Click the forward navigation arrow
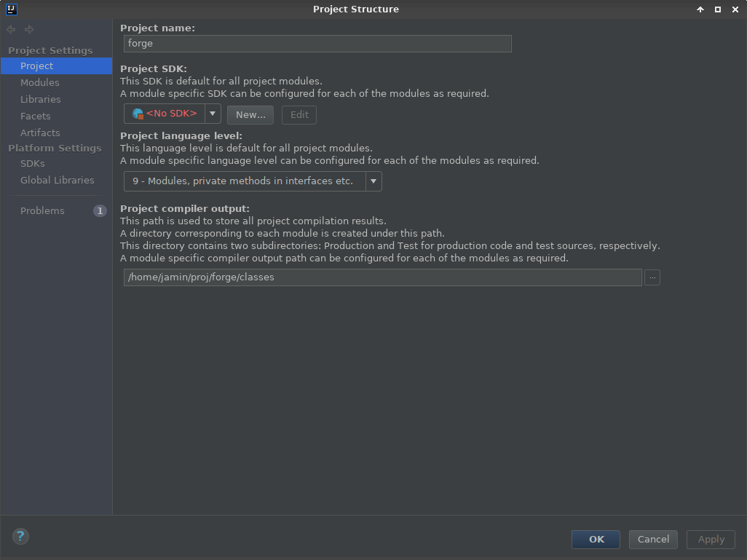Screen dimensions: 747x560 [28, 29]
